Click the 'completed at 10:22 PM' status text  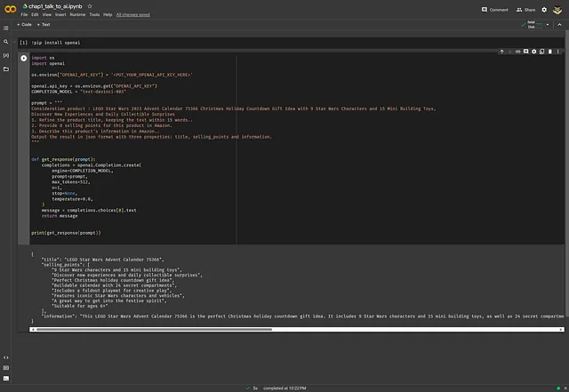click(x=284, y=388)
